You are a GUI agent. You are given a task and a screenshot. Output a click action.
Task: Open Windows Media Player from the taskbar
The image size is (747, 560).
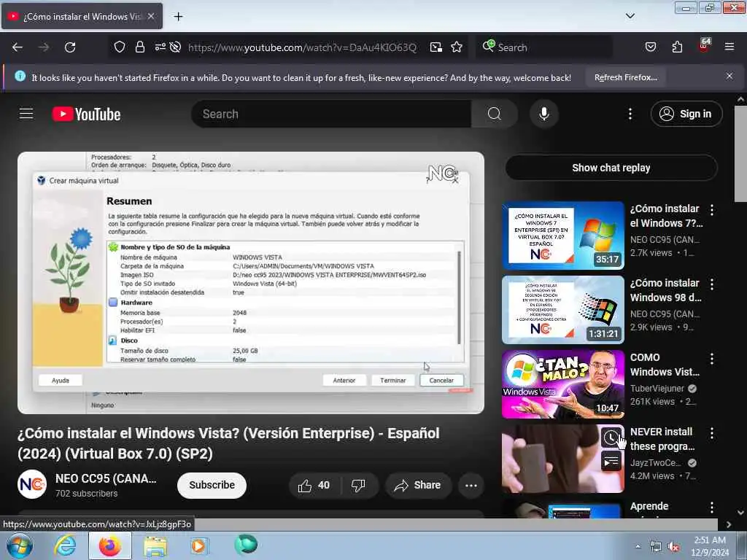pos(199,545)
